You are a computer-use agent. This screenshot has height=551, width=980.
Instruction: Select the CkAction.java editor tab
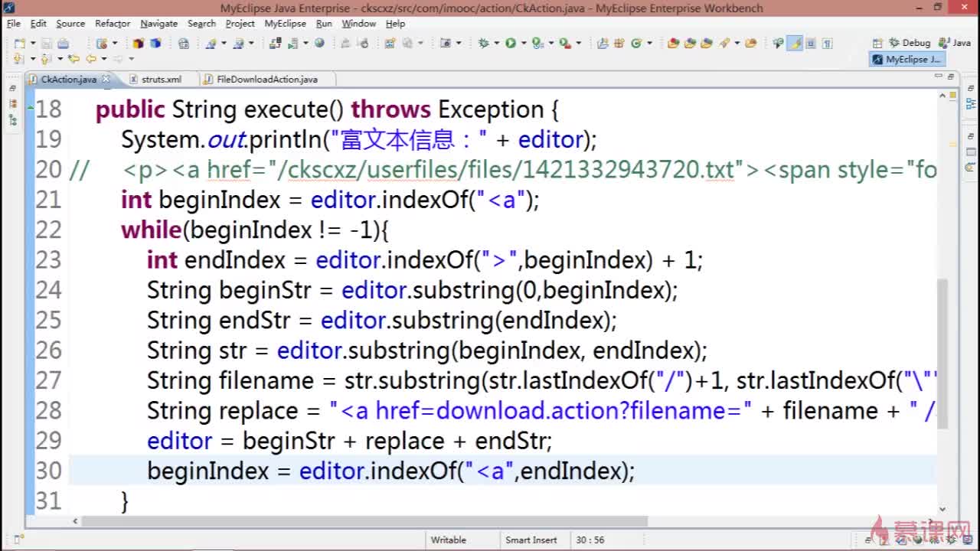(x=68, y=79)
